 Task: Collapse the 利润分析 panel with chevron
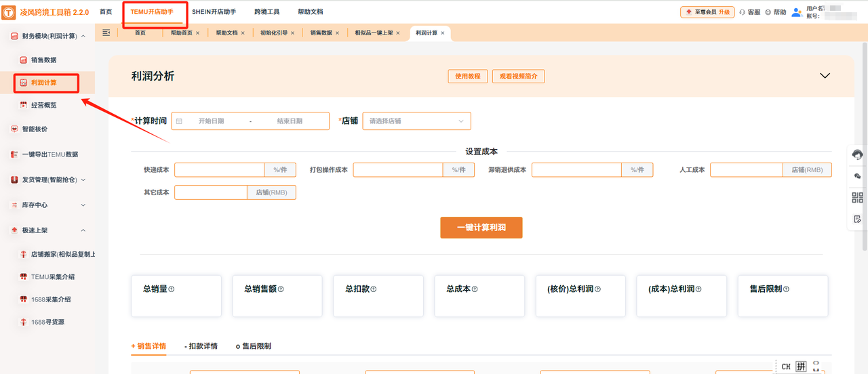825,76
